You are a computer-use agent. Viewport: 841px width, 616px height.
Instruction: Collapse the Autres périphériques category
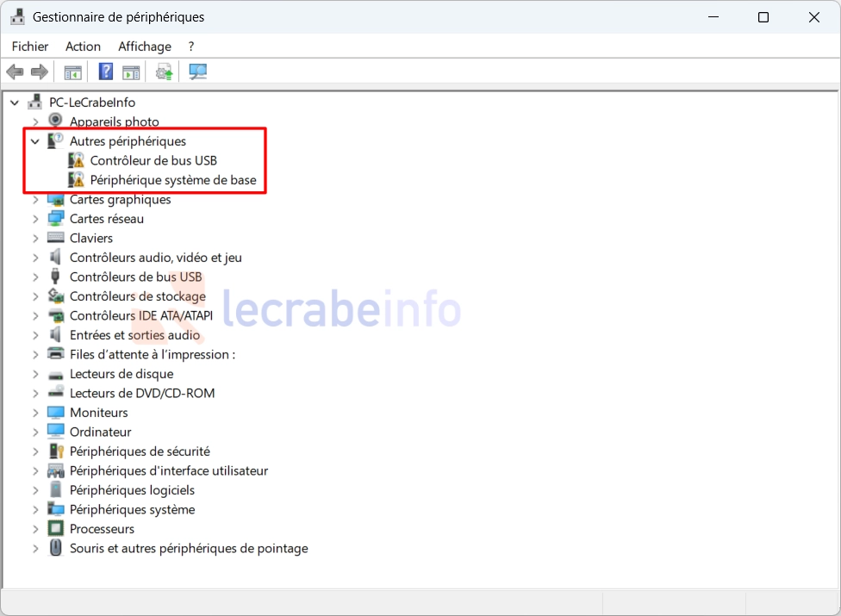[x=35, y=141]
